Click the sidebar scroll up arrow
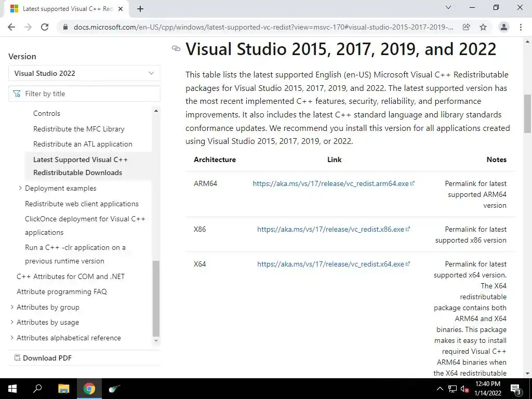The image size is (532, 399). coord(156,111)
